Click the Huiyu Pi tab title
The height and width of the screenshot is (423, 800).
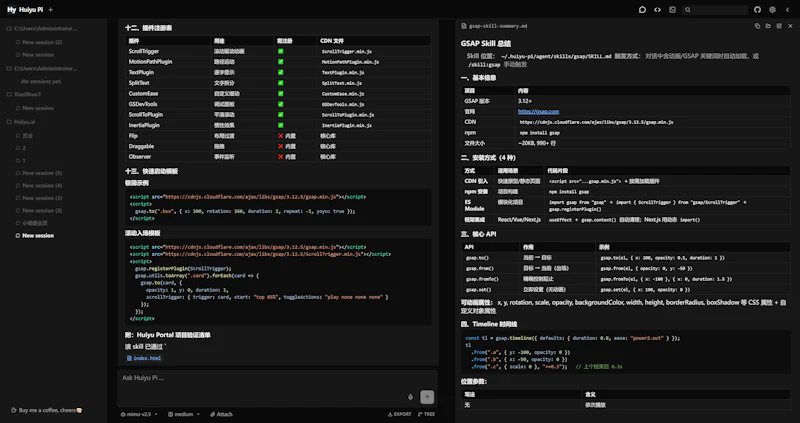pos(31,10)
